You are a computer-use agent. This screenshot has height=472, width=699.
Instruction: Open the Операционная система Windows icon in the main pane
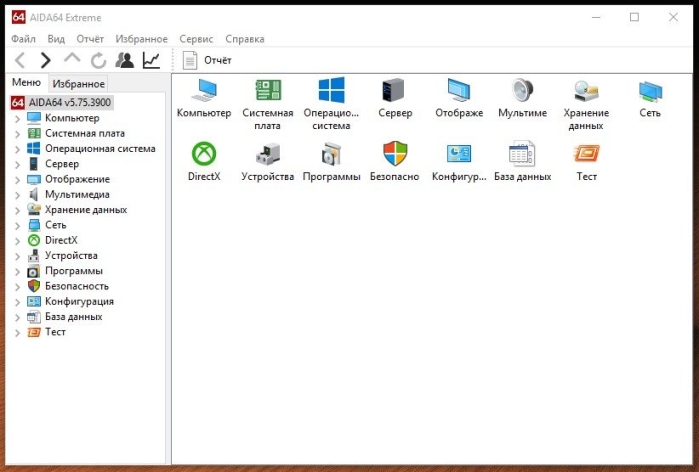pyautogui.click(x=331, y=90)
